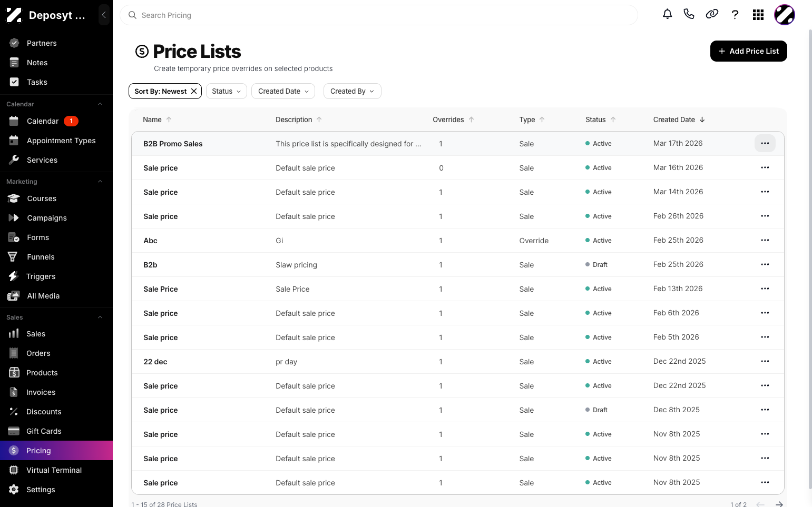The image size is (812, 507).
Task: Click the Slaw pricing description
Action: point(296,265)
